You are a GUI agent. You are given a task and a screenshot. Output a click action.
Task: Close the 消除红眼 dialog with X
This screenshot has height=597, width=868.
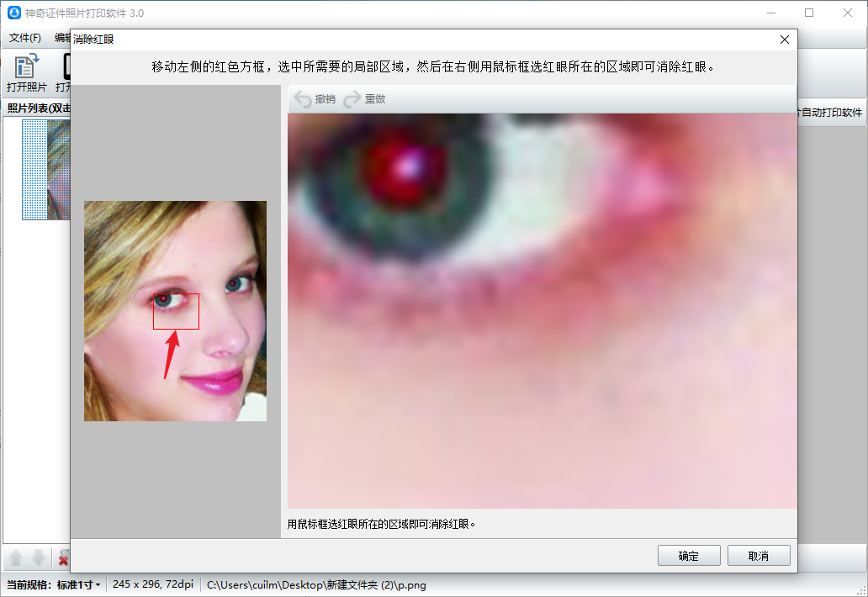click(x=785, y=40)
